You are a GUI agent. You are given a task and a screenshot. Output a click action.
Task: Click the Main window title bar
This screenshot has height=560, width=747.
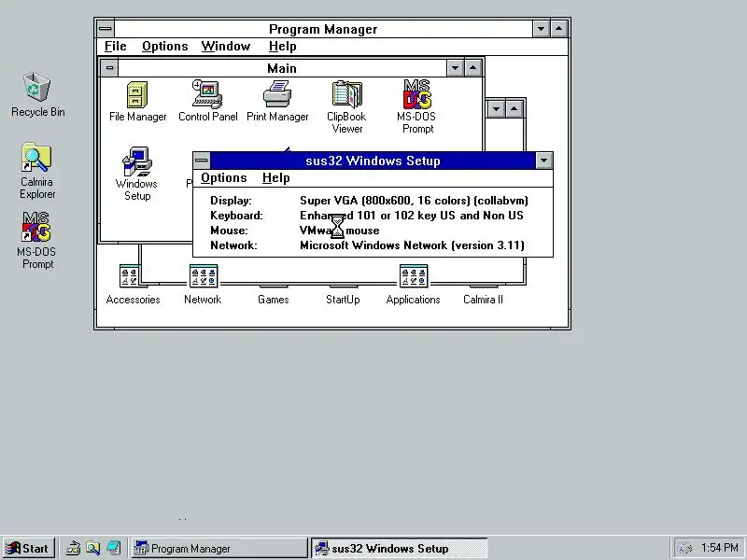[282, 68]
